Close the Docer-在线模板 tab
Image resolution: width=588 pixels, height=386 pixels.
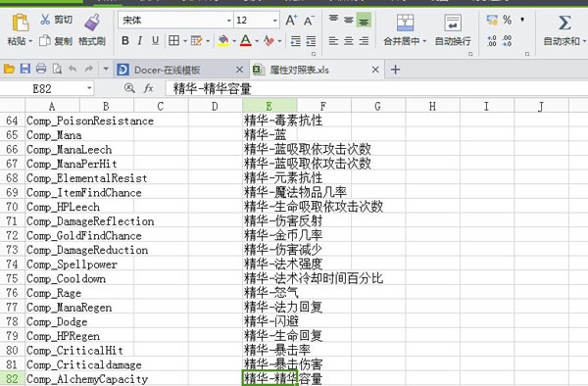[239, 70]
